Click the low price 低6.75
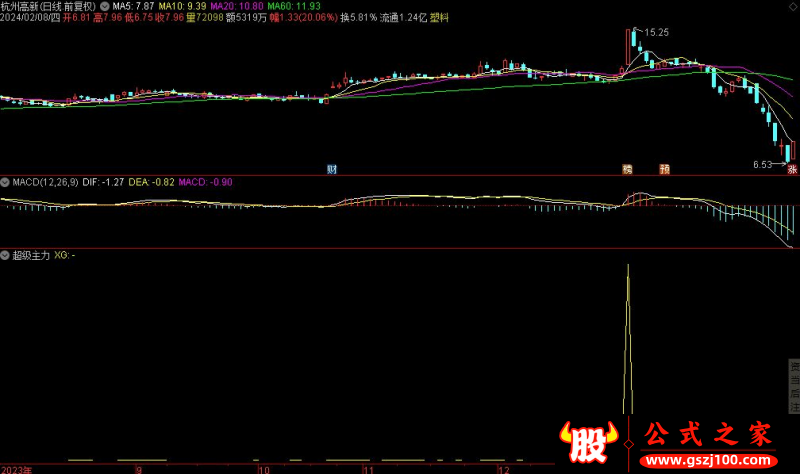Viewport: 800px width, 474px height. pyautogui.click(x=139, y=18)
